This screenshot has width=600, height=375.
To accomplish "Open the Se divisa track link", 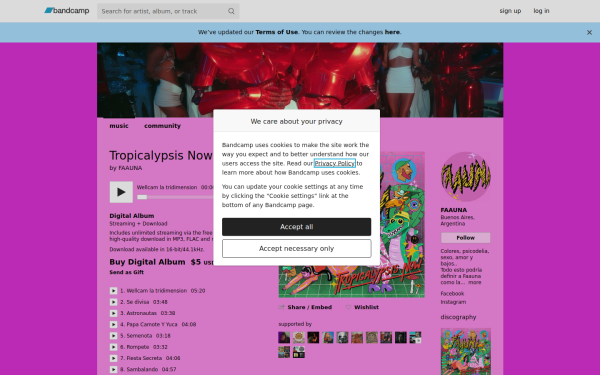I will 138,302.
